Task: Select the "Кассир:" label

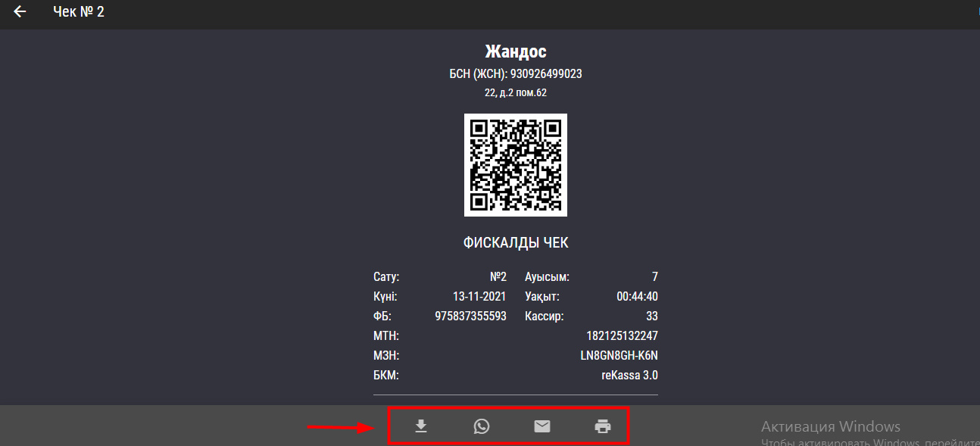Action: [545, 317]
